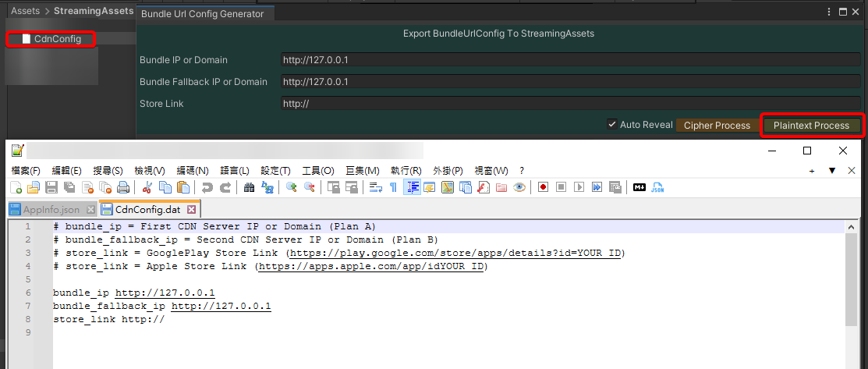Open the 檔案(F) menu
The image size is (868, 369).
[x=26, y=171]
